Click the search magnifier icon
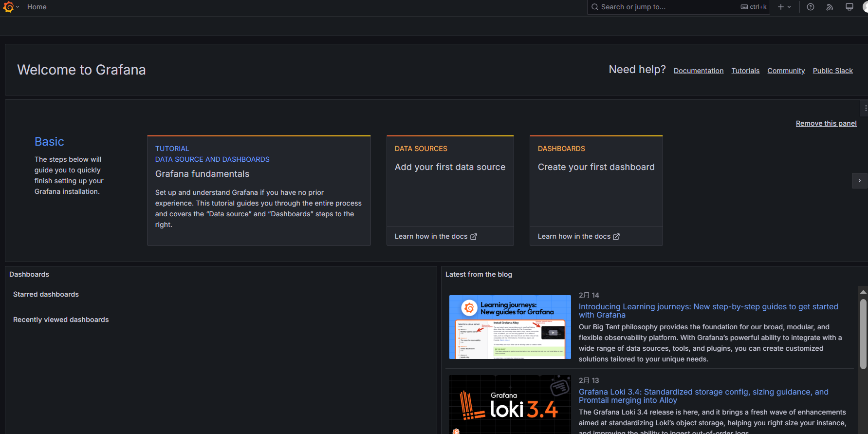Screen dimensions: 868x434 tap(595, 7)
